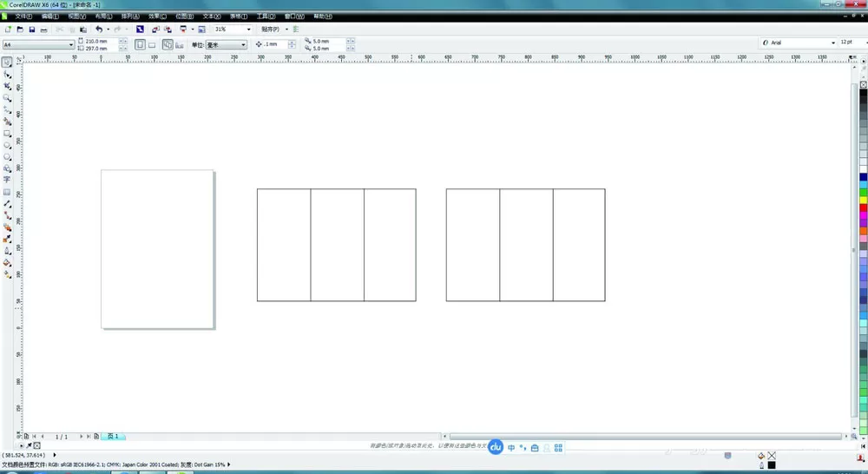
Task: Select the Pick tool in toolbox
Action: coord(7,62)
